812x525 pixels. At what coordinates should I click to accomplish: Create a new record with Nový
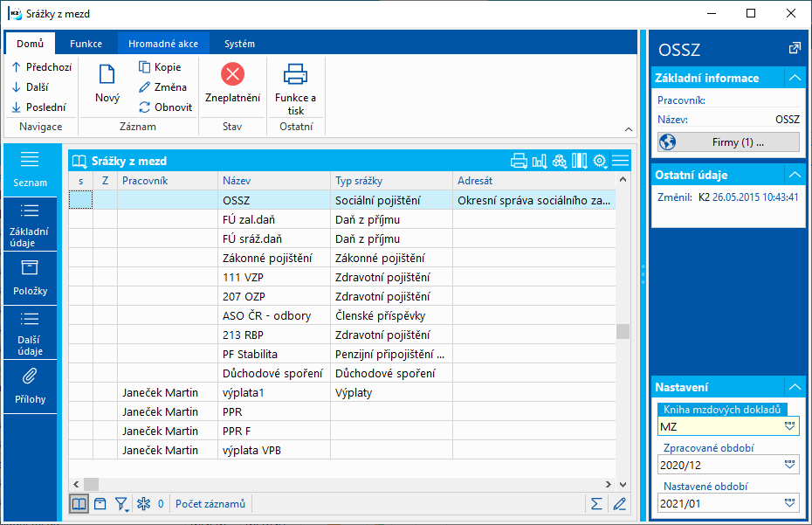pyautogui.click(x=107, y=84)
